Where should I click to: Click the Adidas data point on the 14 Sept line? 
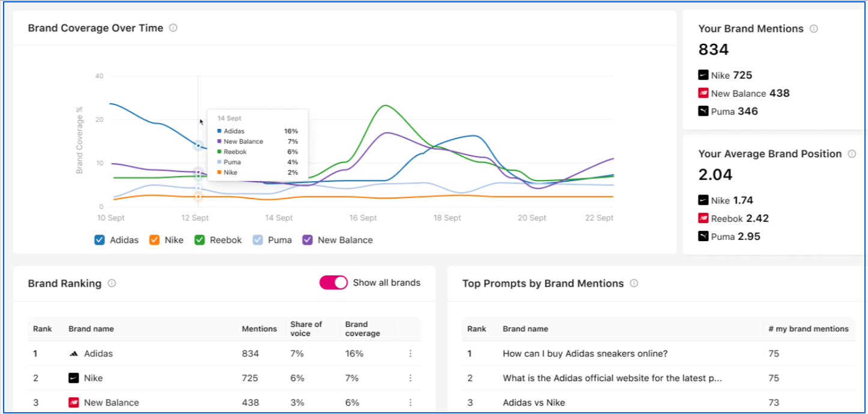tap(198, 145)
